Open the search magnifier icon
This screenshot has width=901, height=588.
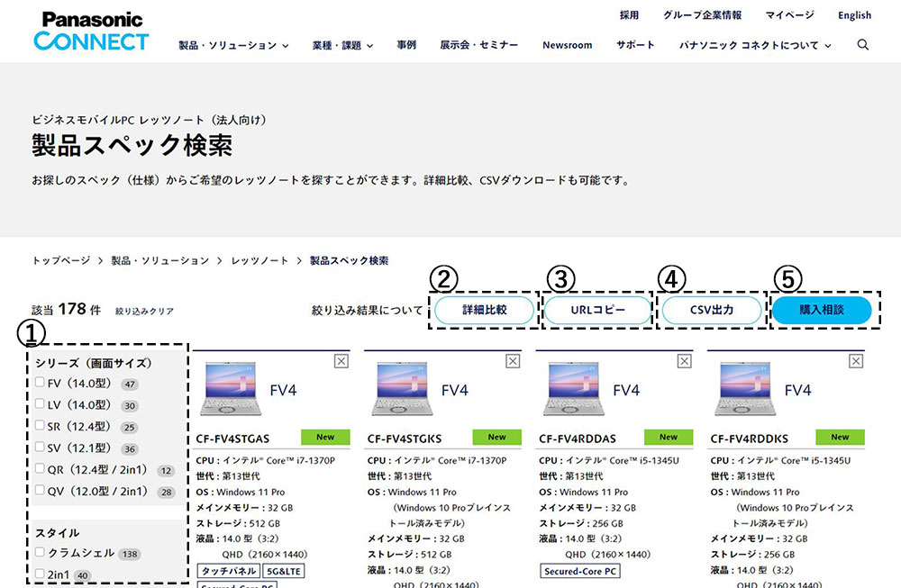pos(863,44)
